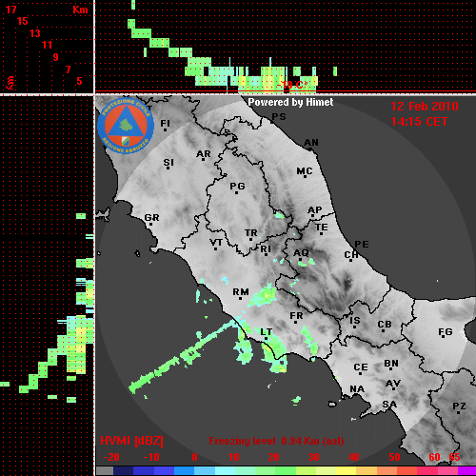Click the 17 Km altitude scale label
This screenshot has width=476, height=476.
point(10,10)
